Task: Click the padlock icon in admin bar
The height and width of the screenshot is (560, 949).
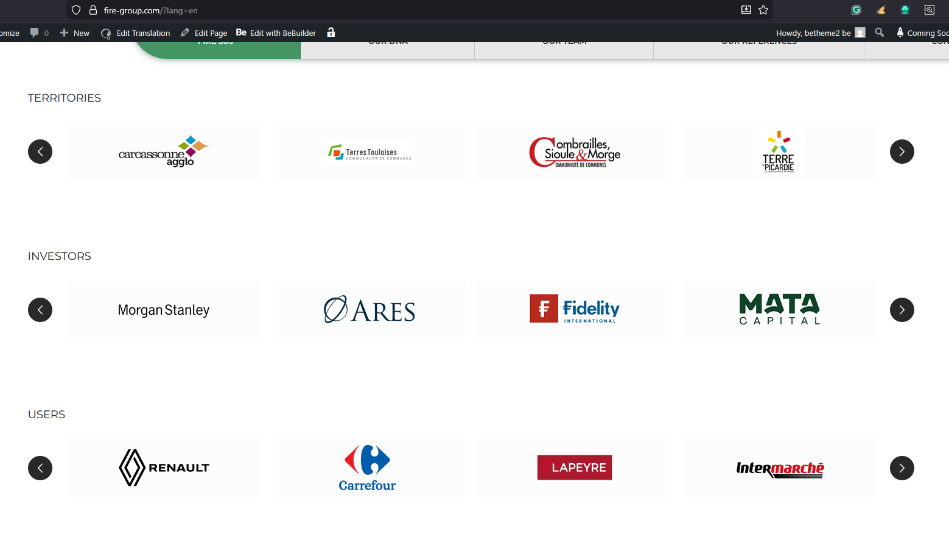Action: point(331,33)
